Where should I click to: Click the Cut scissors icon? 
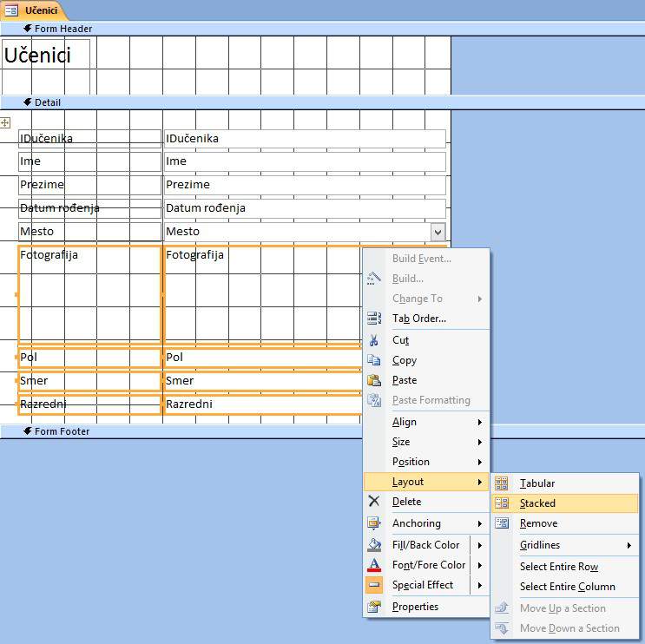coord(373,340)
